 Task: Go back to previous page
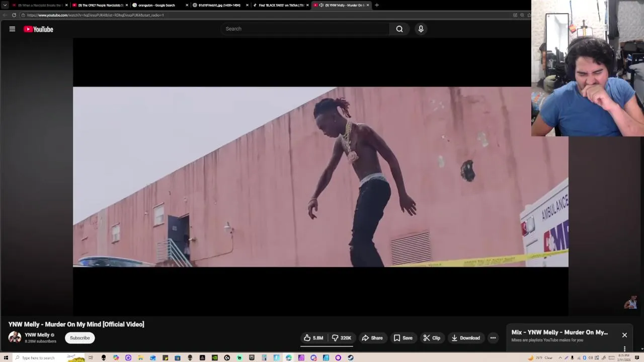point(5,15)
